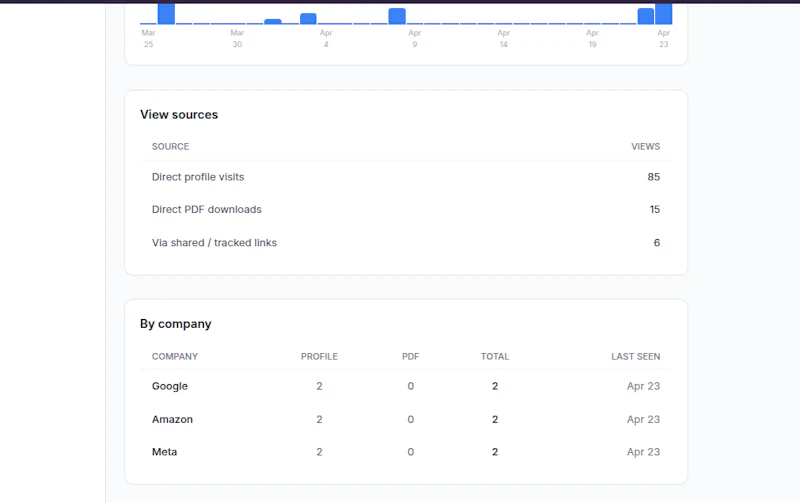This screenshot has height=503, width=800.
Task: Click the tall bar near Mar 25
Action: [166, 14]
